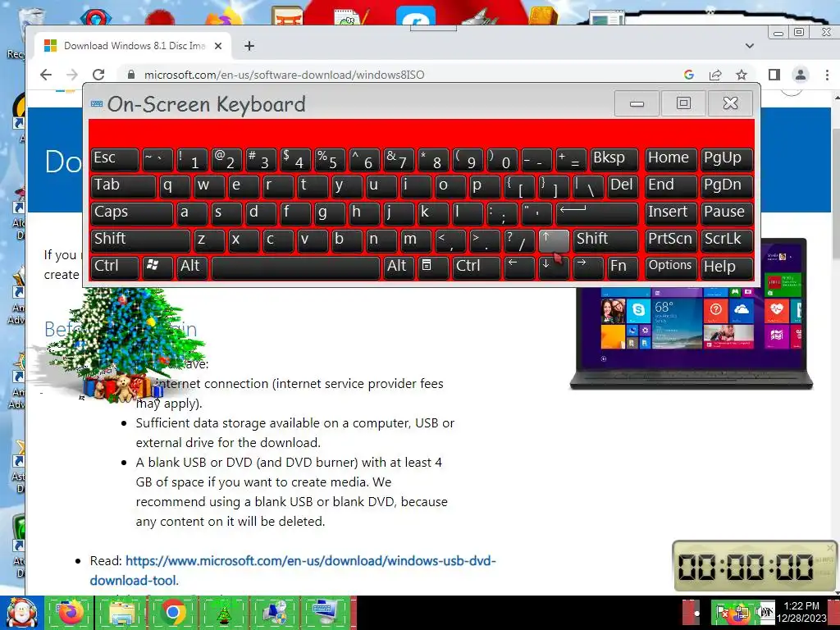Tap the Insert key

tap(671, 213)
